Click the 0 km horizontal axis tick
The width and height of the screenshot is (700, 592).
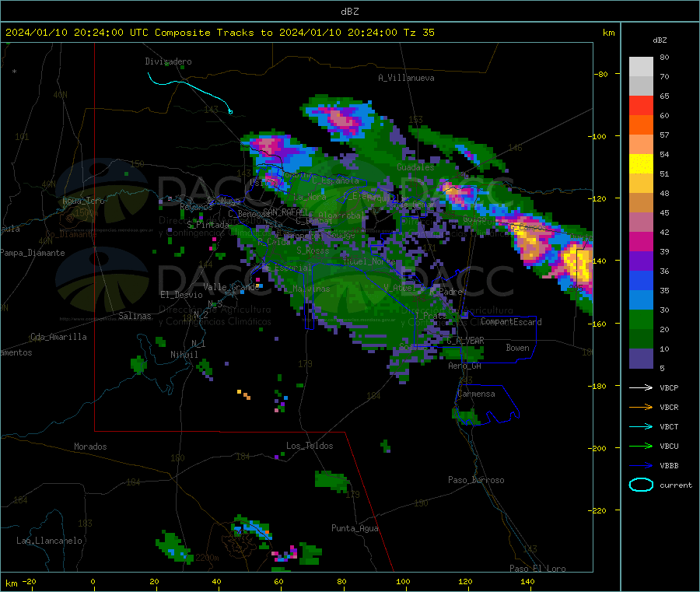point(93,582)
